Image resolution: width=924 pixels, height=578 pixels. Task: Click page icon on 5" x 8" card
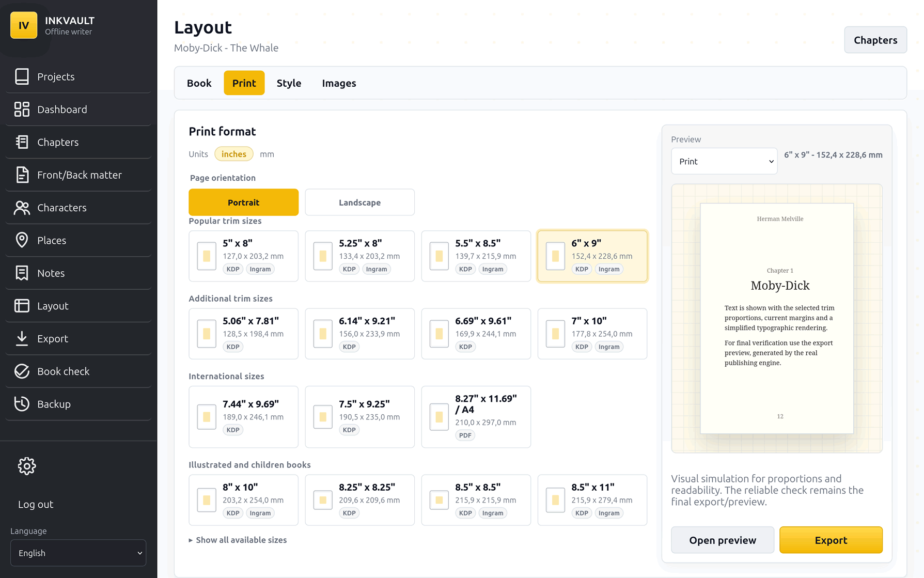tap(207, 256)
